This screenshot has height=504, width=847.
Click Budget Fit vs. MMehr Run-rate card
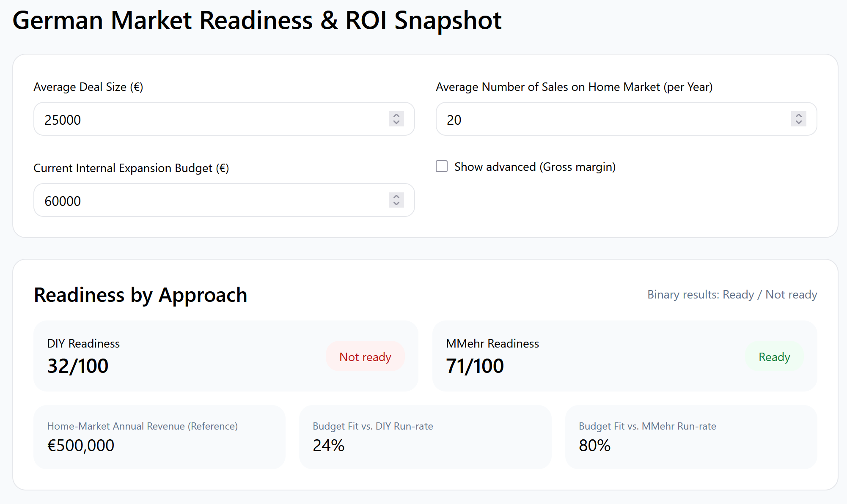click(690, 437)
